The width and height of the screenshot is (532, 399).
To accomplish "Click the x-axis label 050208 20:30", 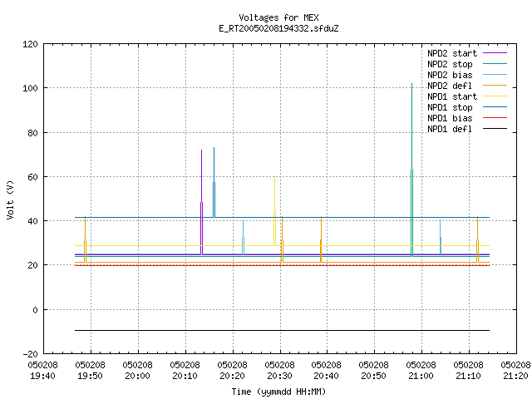I will 279,370.
